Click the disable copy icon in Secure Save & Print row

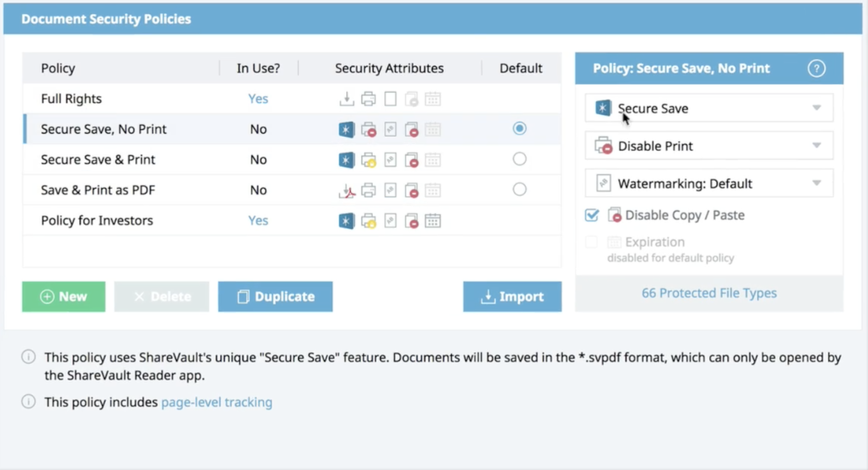click(x=412, y=160)
